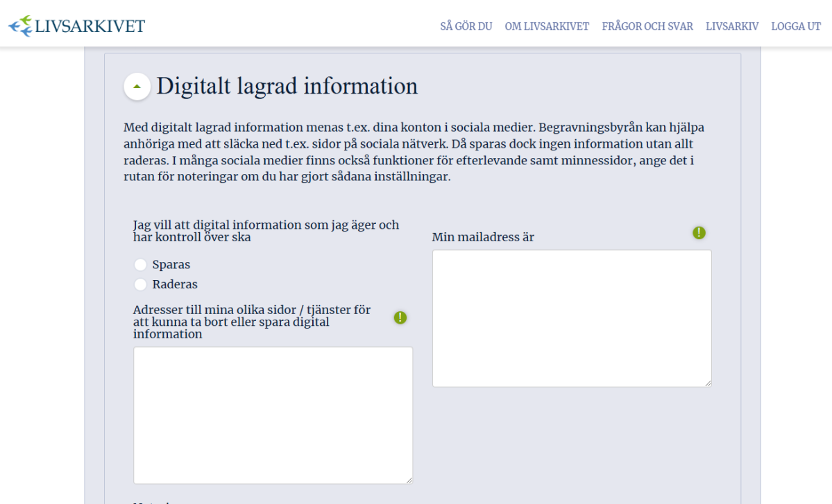Screen dimensions: 832x504
Task: Click the info icon beside Min mailadress är
Action: click(x=699, y=233)
